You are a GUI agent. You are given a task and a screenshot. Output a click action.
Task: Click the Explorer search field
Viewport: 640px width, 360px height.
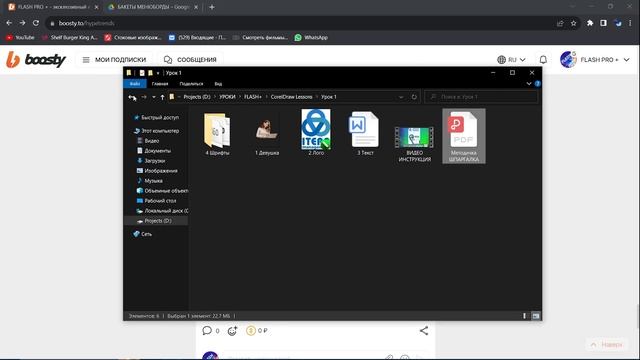pos(481,97)
